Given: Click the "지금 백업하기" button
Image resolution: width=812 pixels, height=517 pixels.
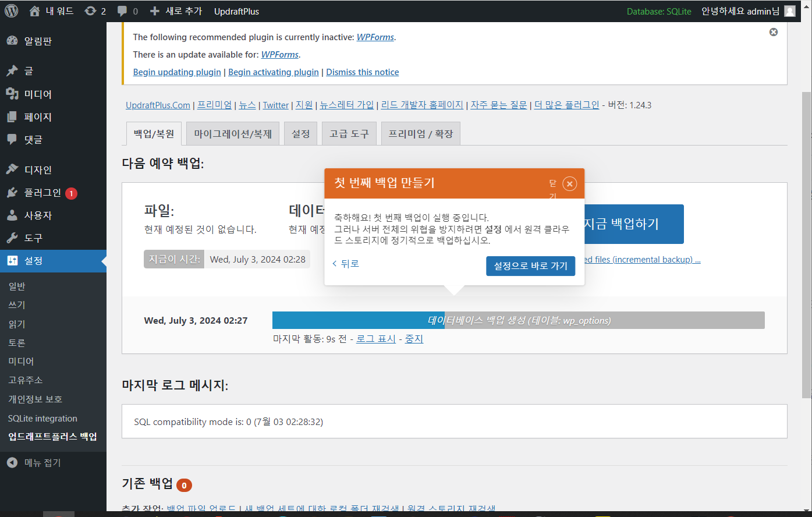Looking at the screenshot, I should click(633, 224).
